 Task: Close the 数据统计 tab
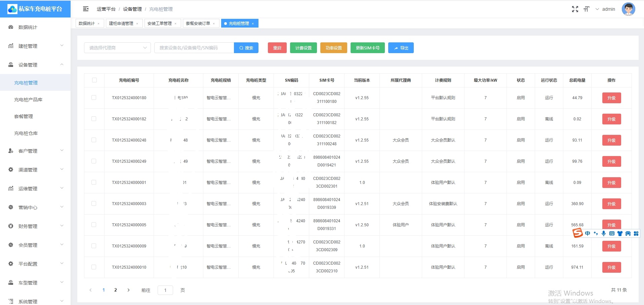[x=98, y=24]
